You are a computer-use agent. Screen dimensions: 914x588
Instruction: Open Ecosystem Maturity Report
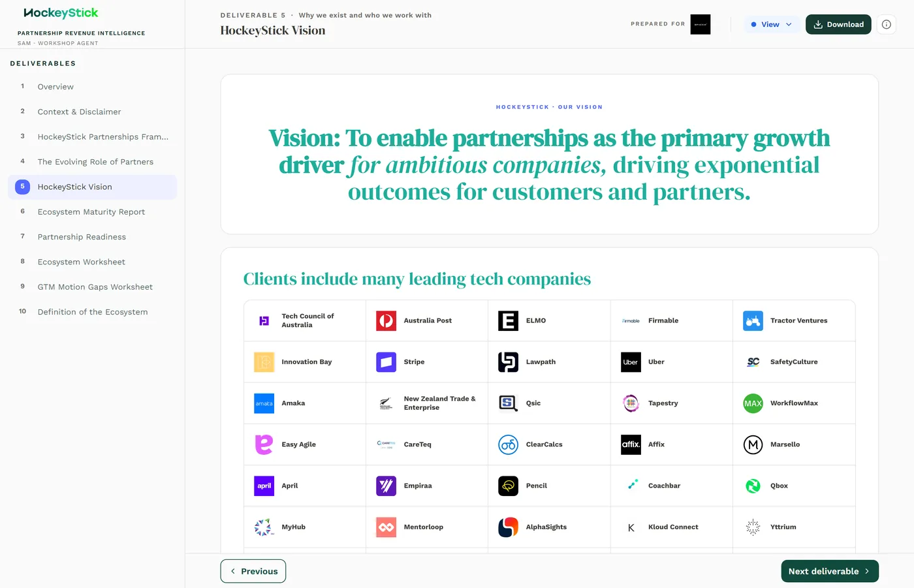click(92, 212)
